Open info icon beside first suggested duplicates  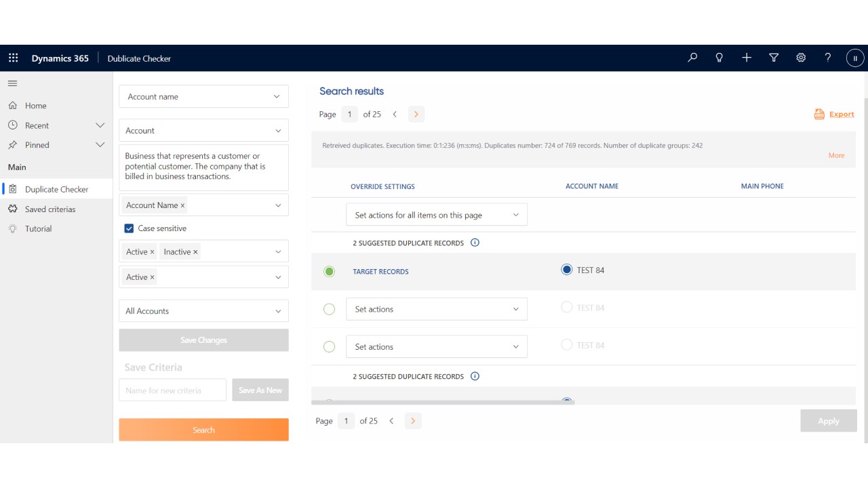point(475,243)
